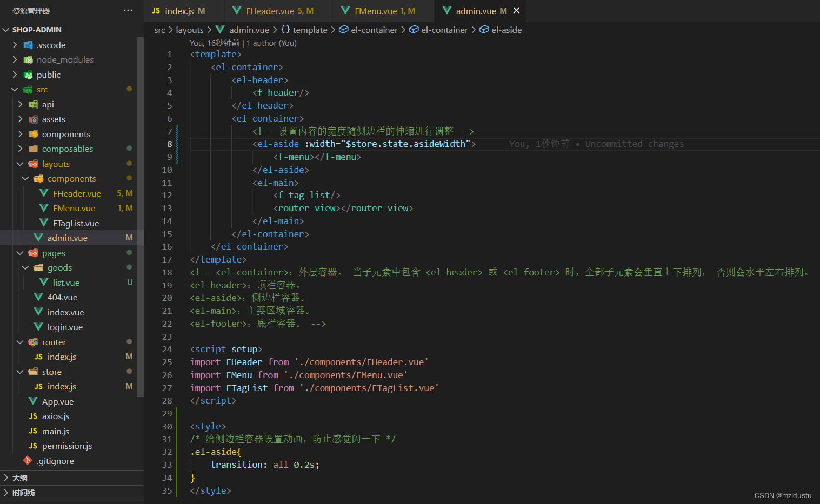This screenshot has width=820, height=504.
Task: Select the admin.vue editor tab
Action: 481,11
